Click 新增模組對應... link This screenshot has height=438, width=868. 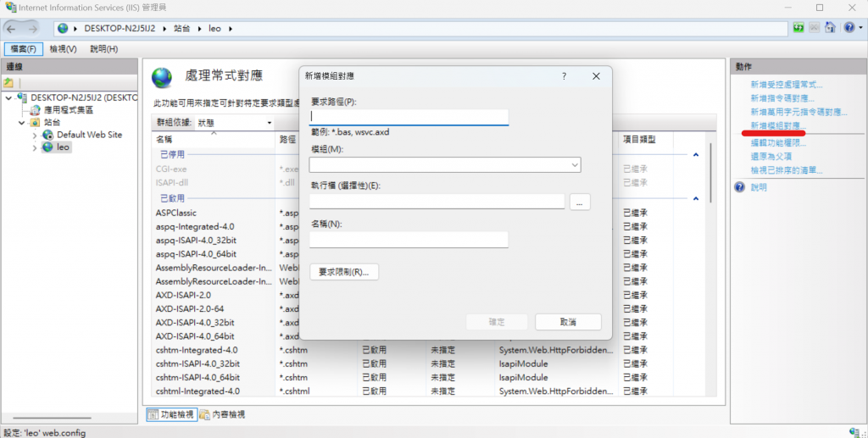coord(778,126)
